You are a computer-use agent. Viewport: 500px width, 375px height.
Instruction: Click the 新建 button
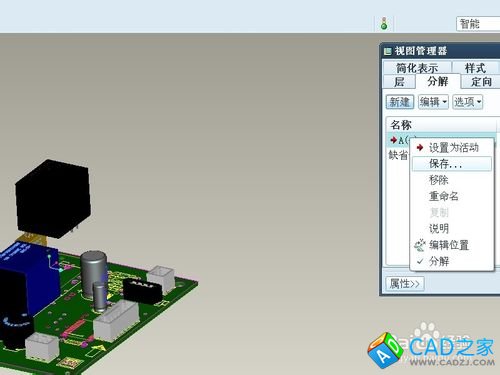tap(400, 102)
